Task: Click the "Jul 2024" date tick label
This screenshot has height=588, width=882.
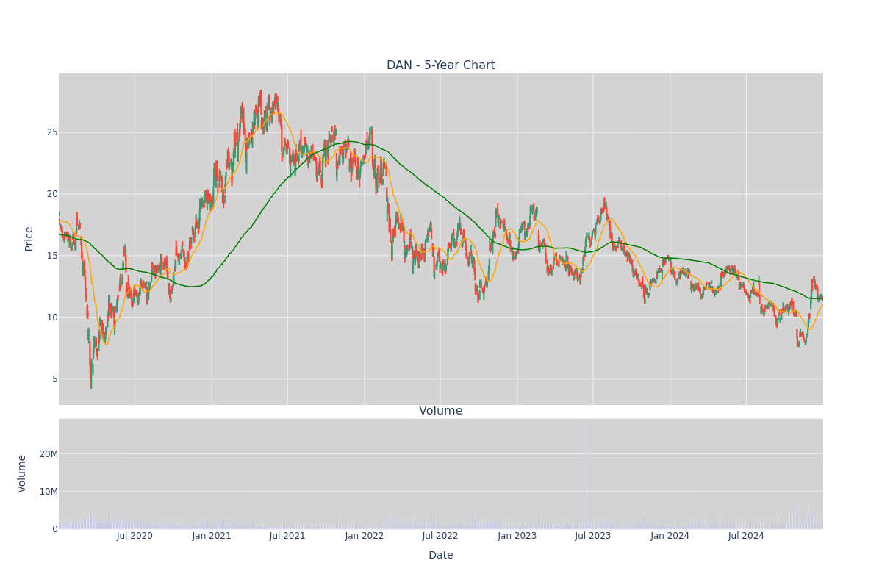Action: 746,536
